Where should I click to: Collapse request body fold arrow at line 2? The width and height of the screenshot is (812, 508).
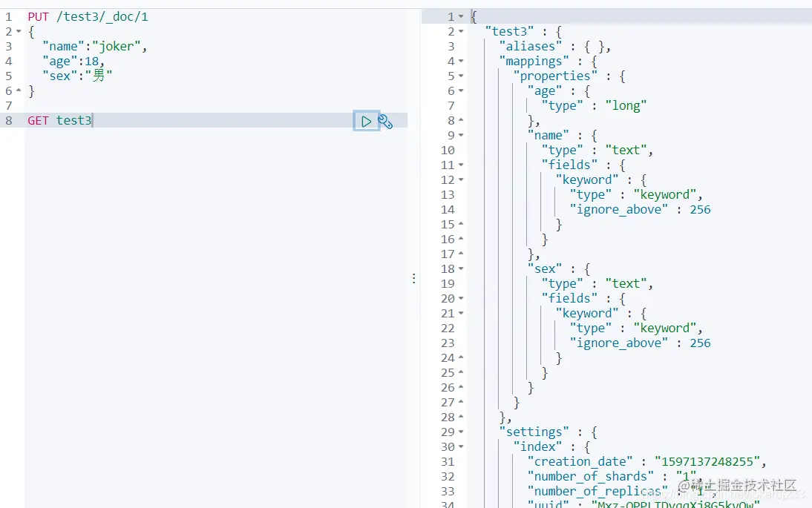point(19,32)
